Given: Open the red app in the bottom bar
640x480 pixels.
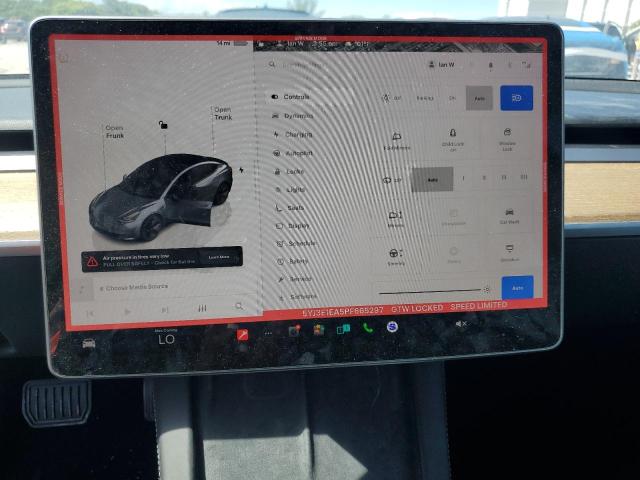Looking at the screenshot, I should point(242,335).
